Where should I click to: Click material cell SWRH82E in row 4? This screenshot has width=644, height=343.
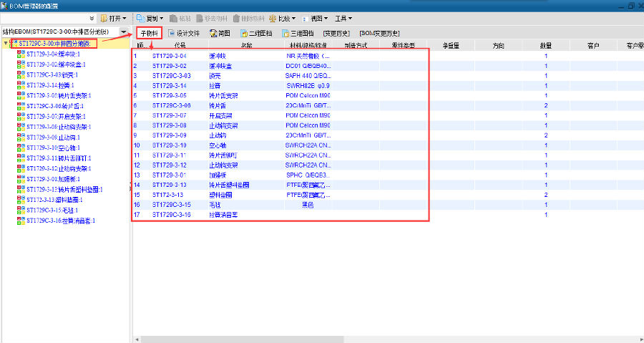[308, 86]
